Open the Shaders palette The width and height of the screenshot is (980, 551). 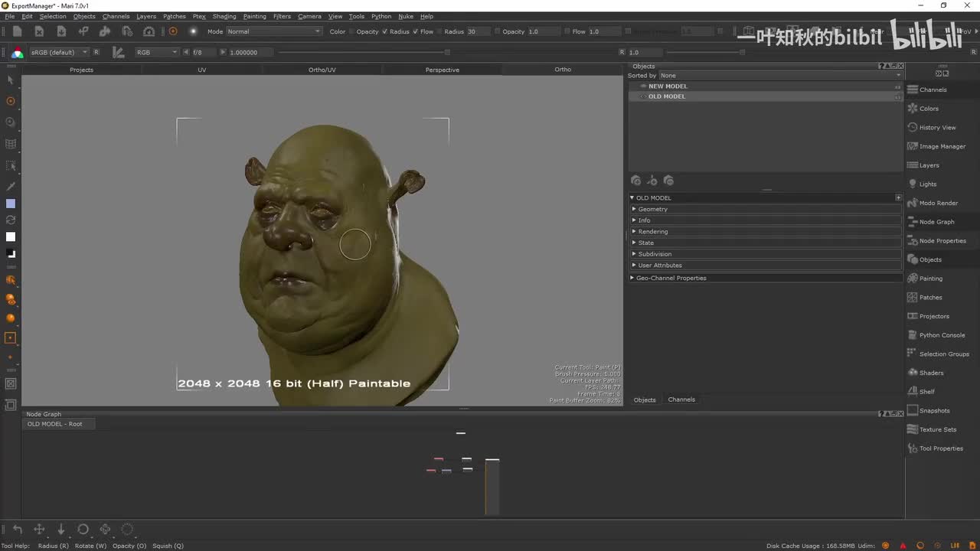tap(931, 373)
